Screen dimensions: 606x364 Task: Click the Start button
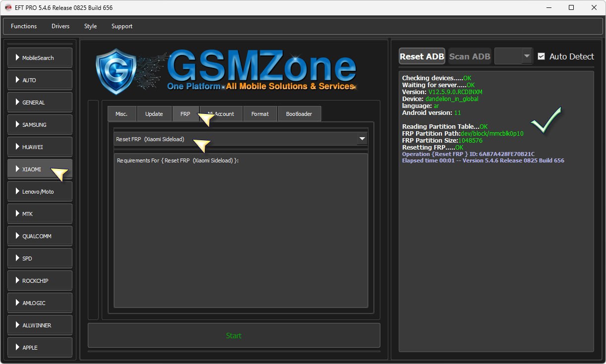tap(234, 335)
